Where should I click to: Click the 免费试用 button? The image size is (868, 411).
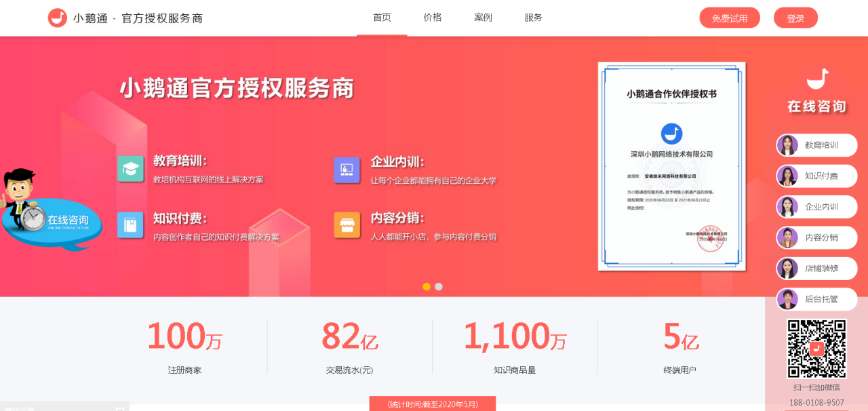[x=730, y=18]
